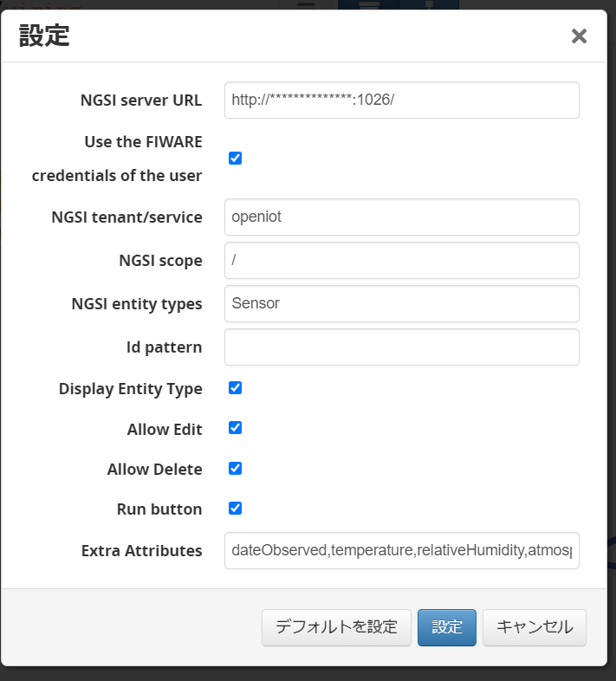Focus the NGSI tenant/service text box

pyautogui.click(x=401, y=217)
